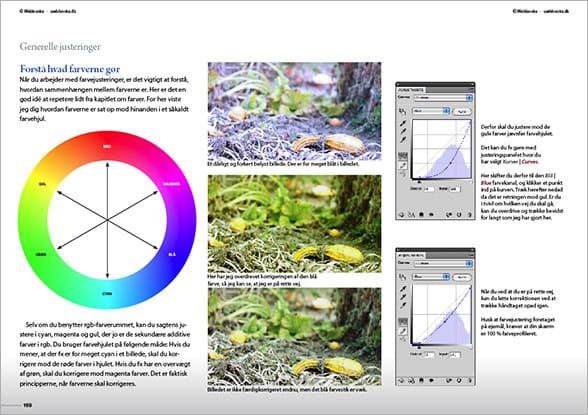Return to adjustment list in upper Curves panel
Screen dimensions: 588x415
point(402,214)
